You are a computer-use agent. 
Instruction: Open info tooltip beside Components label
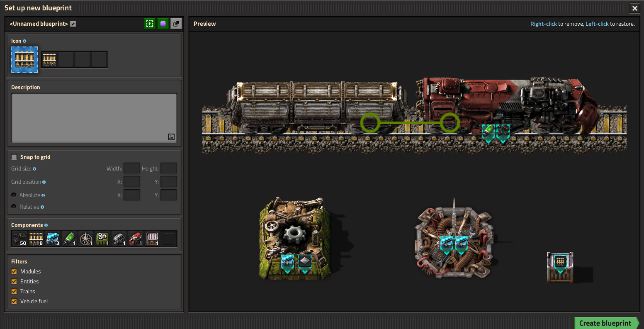46,225
